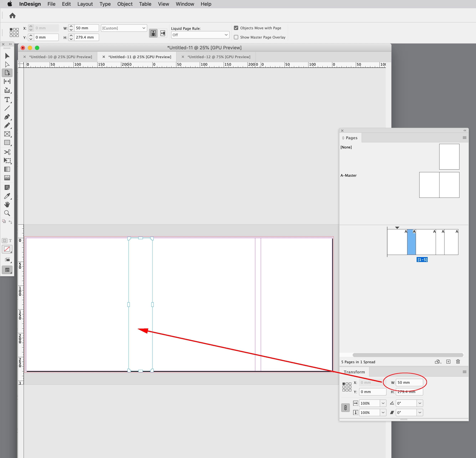Select the Gap tool
Viewport: 476px width, 458px height.
point(7,81)
